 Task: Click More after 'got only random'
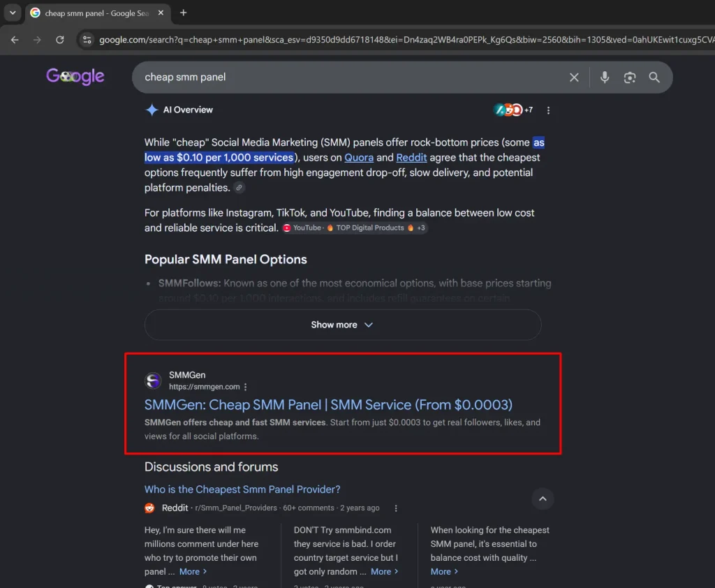pos(385,571)
